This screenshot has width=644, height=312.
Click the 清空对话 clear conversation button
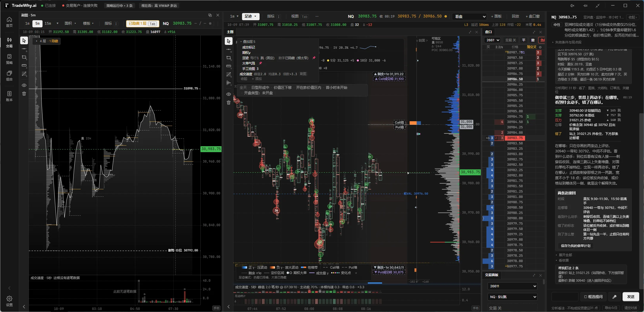[630, 308]
